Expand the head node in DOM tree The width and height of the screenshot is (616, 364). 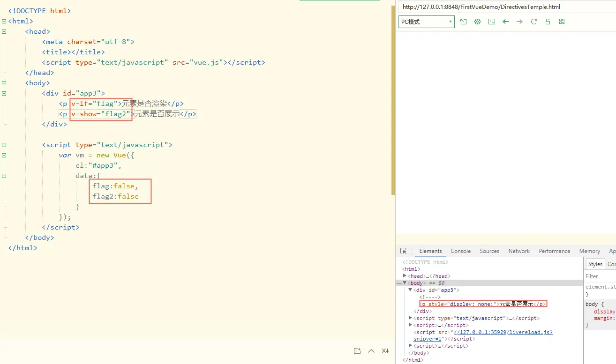pyautogui.click(x=405, y=276)
